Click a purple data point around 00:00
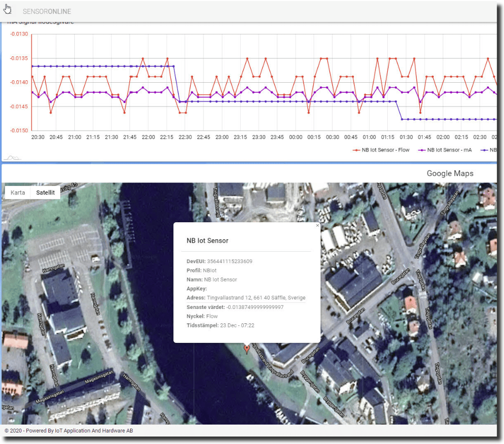The image size is (504, 444). (x=296, y=93)
